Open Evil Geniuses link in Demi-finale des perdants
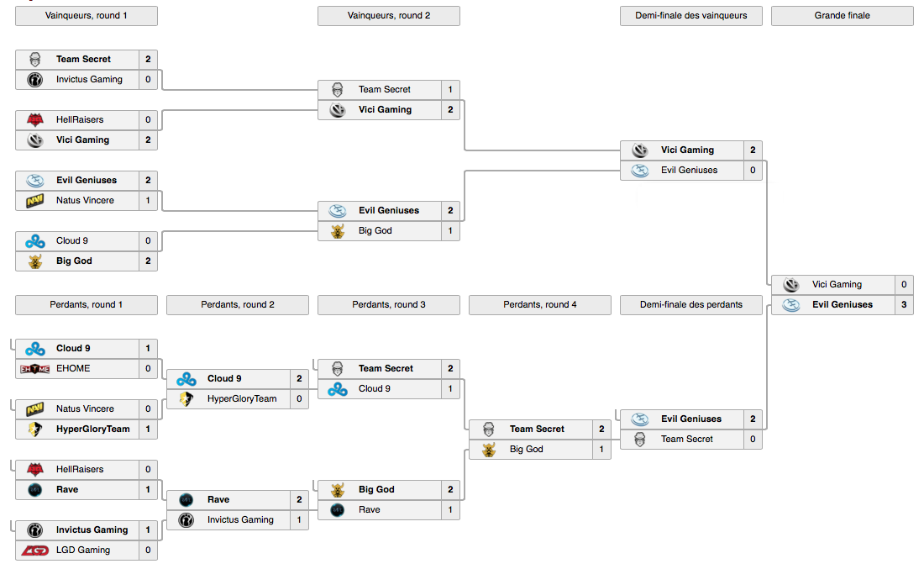The width and height of the screenshot is (924, 569). point(691,419)
